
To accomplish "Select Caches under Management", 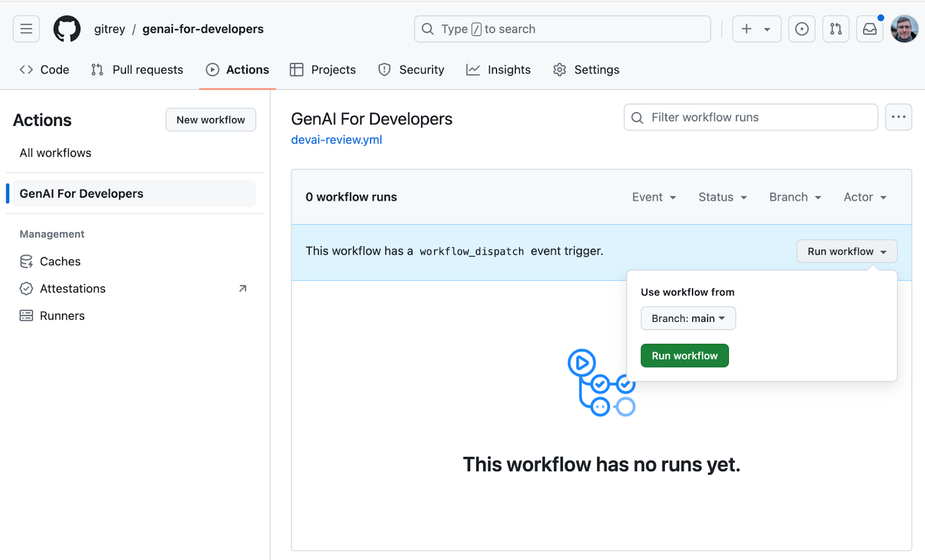I will (x=60, y=262).
